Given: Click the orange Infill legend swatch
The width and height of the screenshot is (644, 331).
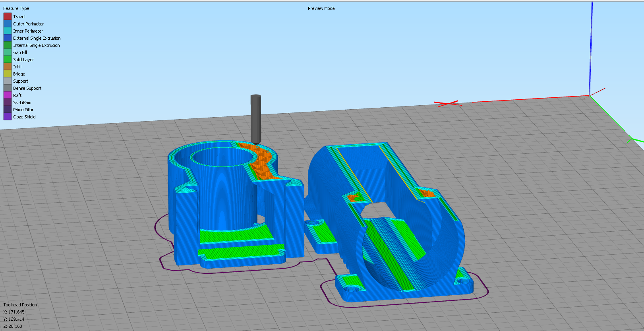Looking at the screenshot, I should tap(8, 66).
